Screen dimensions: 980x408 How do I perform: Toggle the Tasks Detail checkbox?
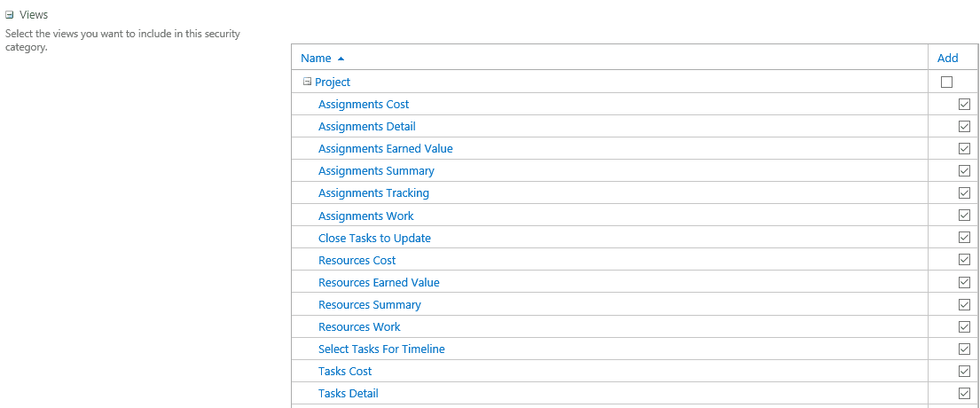pyautogui.click(x=964, y=394)
